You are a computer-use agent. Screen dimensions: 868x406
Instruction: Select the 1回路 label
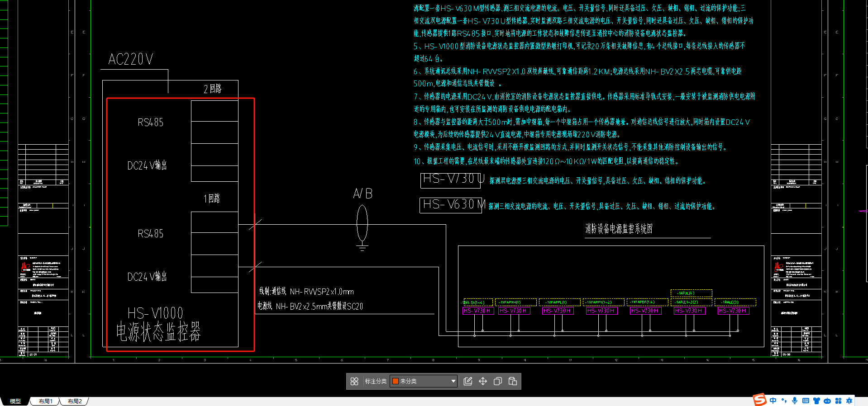pyautogui.click(x=211, y=198)
